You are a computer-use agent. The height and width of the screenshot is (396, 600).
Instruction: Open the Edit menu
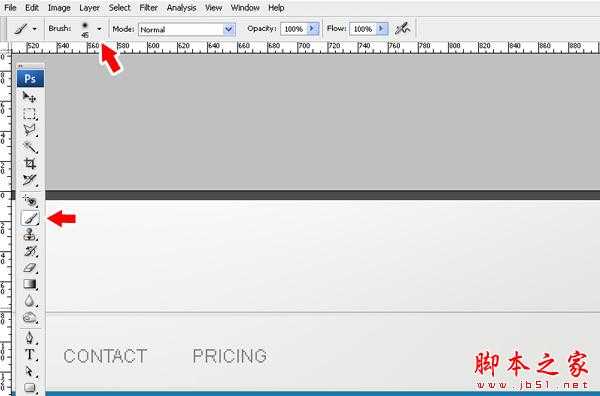point(32,8)
